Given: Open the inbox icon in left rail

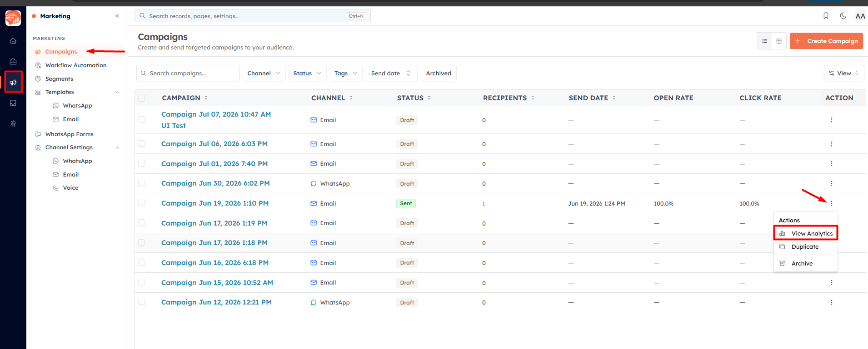Looking at the screenshot, I should [13, 103].
